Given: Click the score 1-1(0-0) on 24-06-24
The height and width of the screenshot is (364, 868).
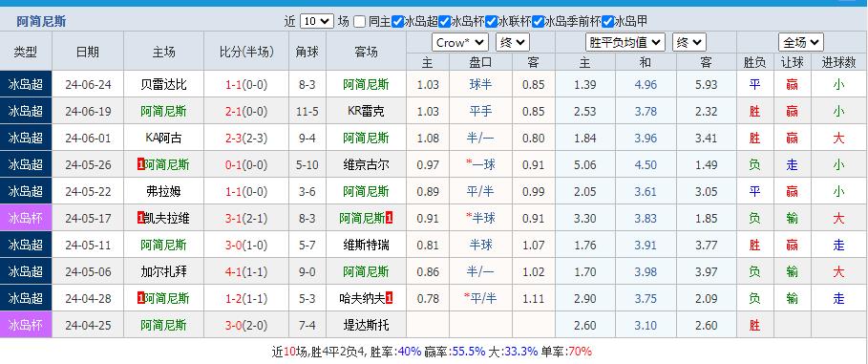Looking at the screenshot, I should [x=246, y=85].
